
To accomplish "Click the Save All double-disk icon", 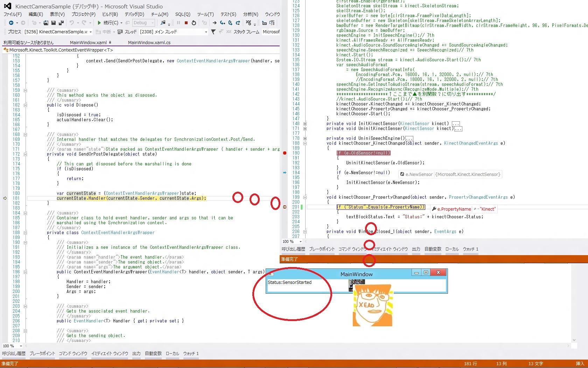I will pos(61,23).
